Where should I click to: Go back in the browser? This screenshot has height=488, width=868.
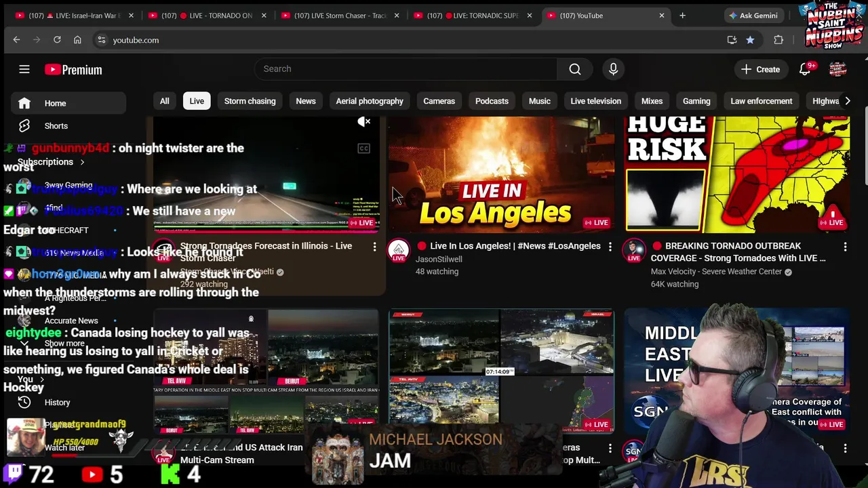(x=16, y=40)
